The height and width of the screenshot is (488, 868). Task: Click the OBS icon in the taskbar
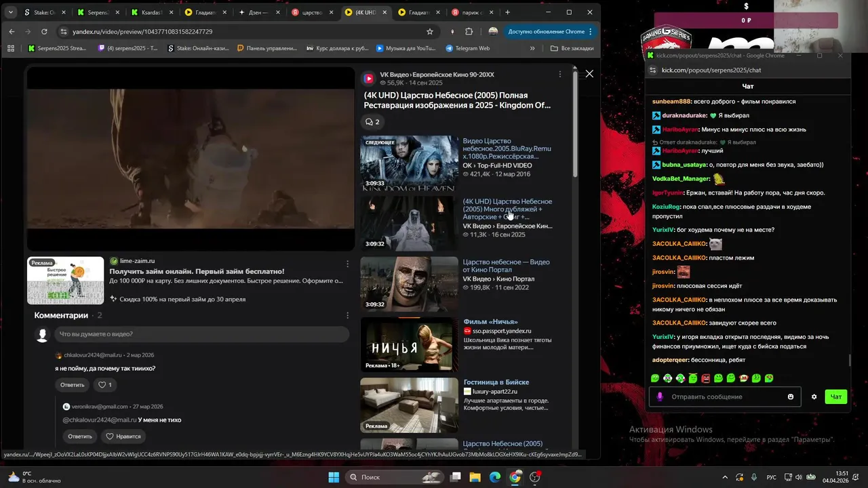click(535, 477)
